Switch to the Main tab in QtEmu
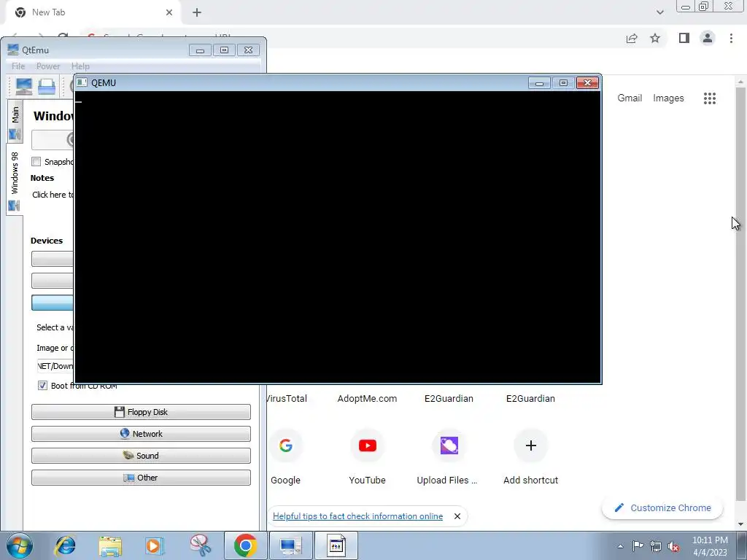This screenshot has height=560, width=747. point(15,121)
